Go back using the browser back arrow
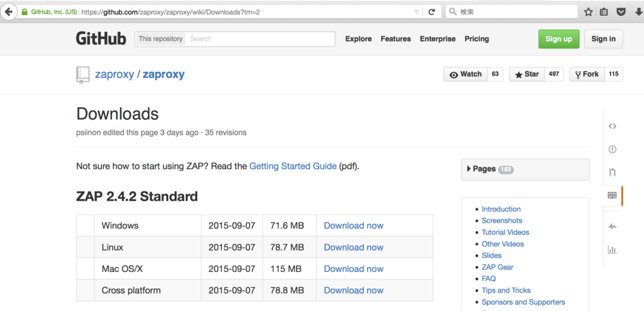Viewport: 644px width, 311px height. [x=9, y=12]
